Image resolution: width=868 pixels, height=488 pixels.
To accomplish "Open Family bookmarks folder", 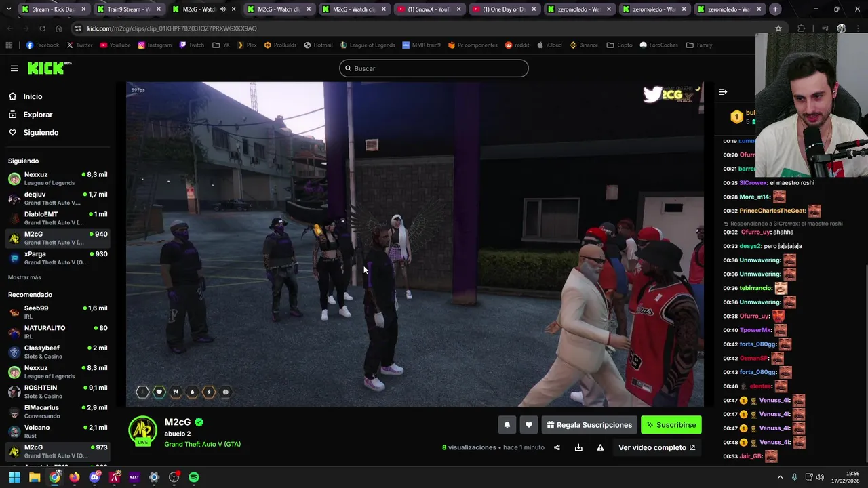I will click(x=699, y=45).
